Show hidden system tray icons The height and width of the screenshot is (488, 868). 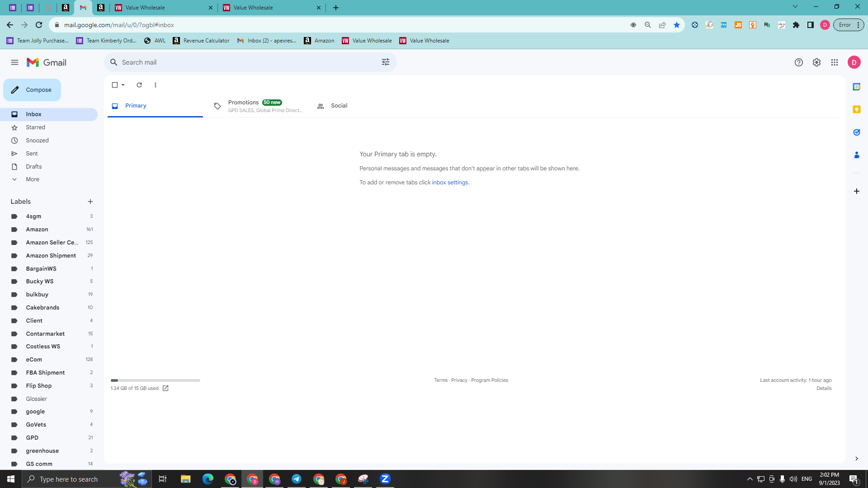tap(750, 479)
